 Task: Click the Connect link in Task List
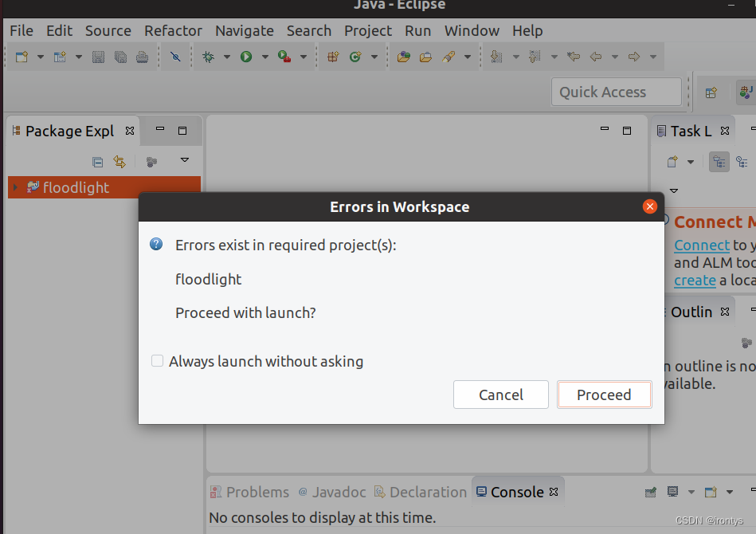tap(702, 245)
